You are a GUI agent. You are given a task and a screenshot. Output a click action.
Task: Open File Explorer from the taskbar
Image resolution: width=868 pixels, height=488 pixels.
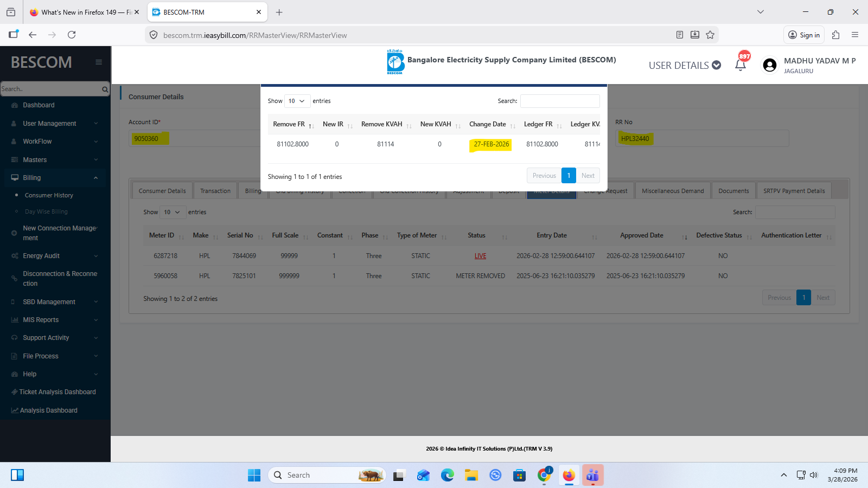click(471, 475)
